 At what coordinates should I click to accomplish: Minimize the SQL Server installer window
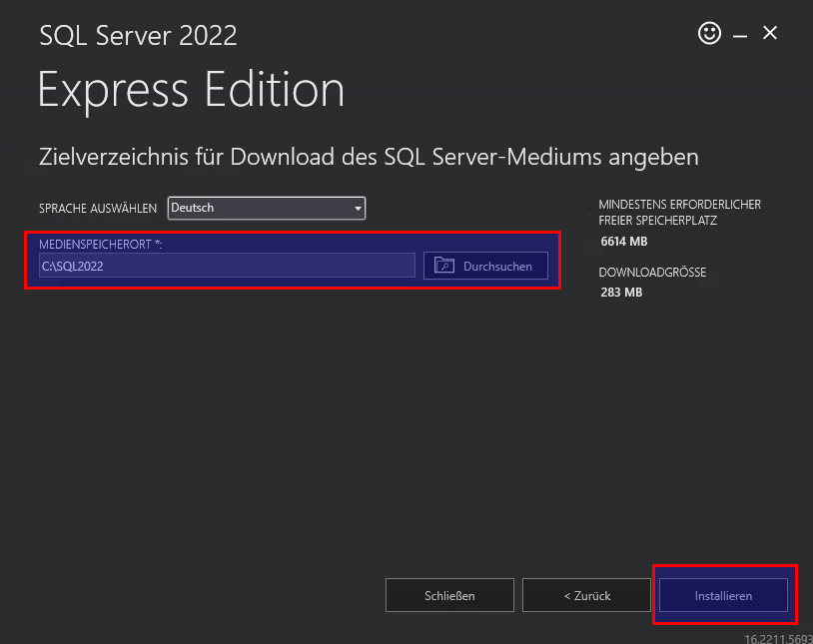click(x=740, y=35)
